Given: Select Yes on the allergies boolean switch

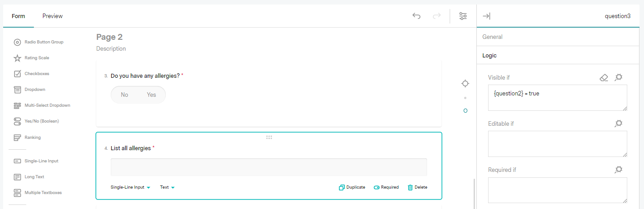Looking at the screenshot, I should pyautogui.click(x=151, y=95).
